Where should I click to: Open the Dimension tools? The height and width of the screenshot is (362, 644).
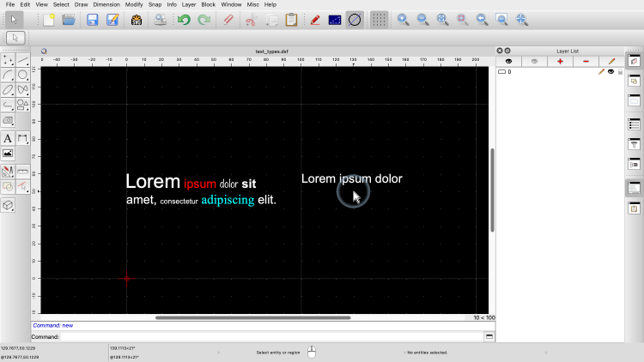tap(22, 138)
